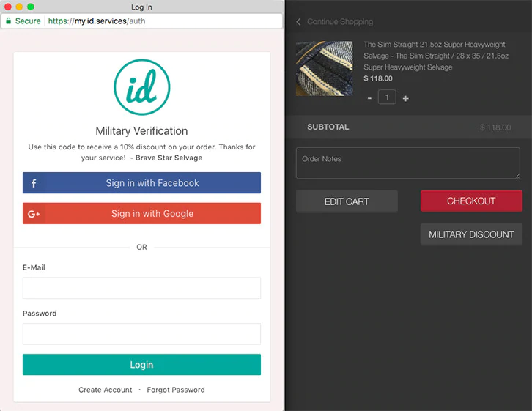Sign in with Google
This screenshot has height=411, width=532.
[x=142, y=213]
